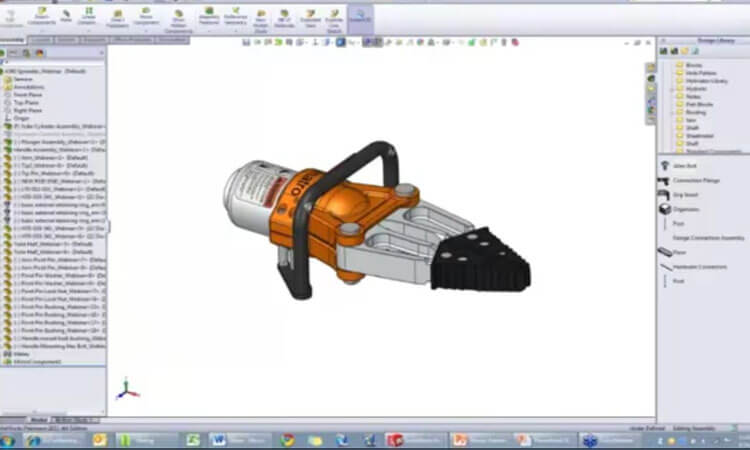
Task: Click the Chrome icon in the taskbar
Action: coord(287,439)
